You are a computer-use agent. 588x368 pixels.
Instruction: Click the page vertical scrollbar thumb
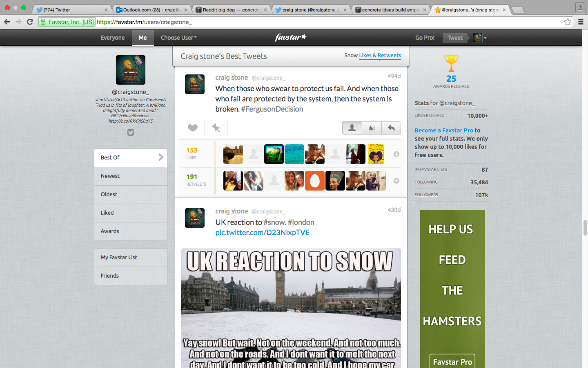click(x=585, y=228)
